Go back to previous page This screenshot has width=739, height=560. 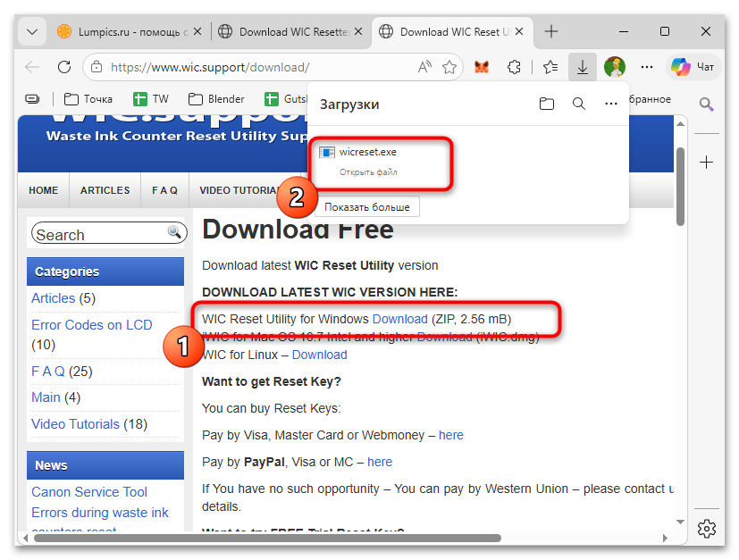(x=32, y=67)
